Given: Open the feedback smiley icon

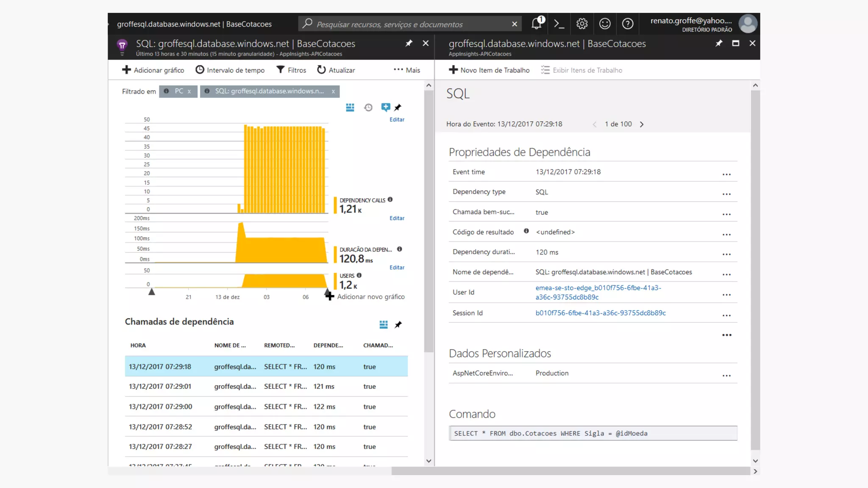Looking at the screenshot, I should coord(605,24).
